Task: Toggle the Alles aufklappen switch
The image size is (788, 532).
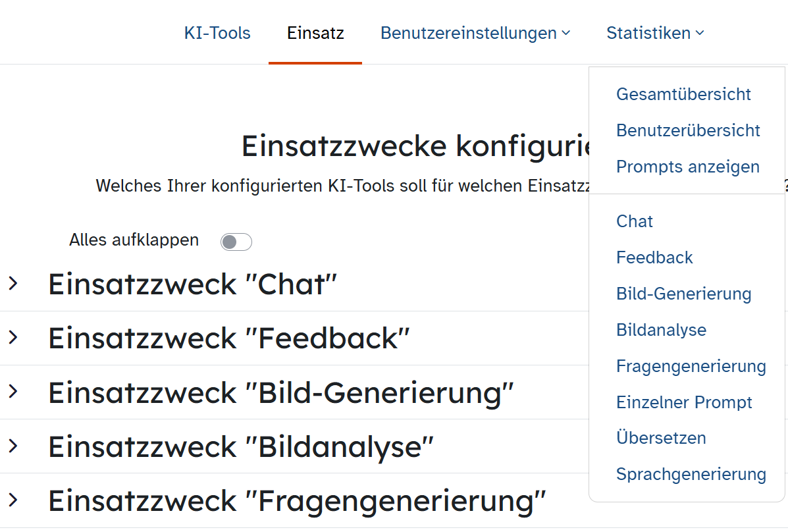Action: [236, 242]
